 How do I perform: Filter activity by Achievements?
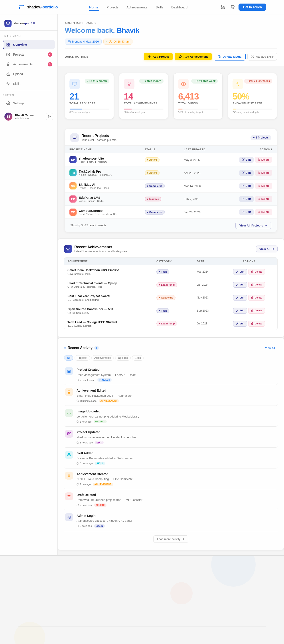click(x=103, y=358)
